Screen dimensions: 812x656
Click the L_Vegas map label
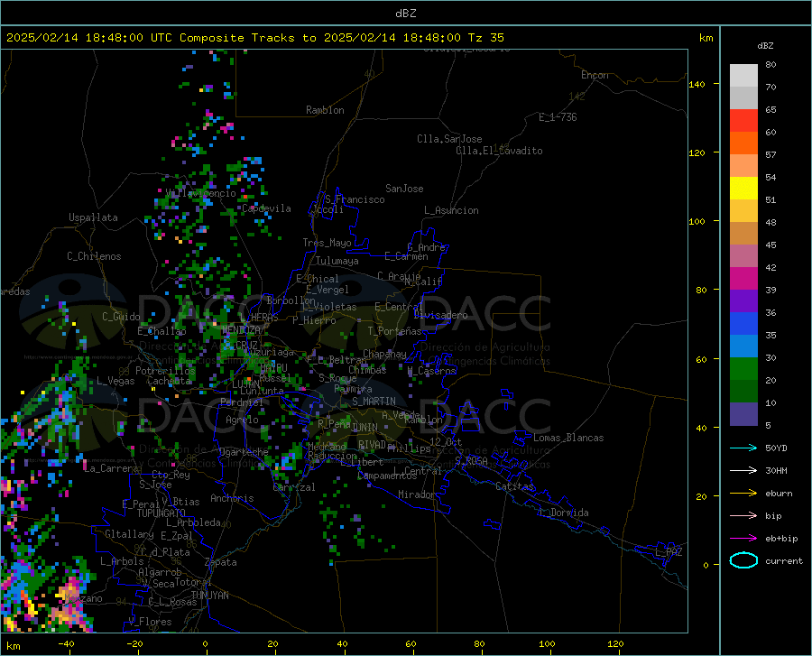115,381
